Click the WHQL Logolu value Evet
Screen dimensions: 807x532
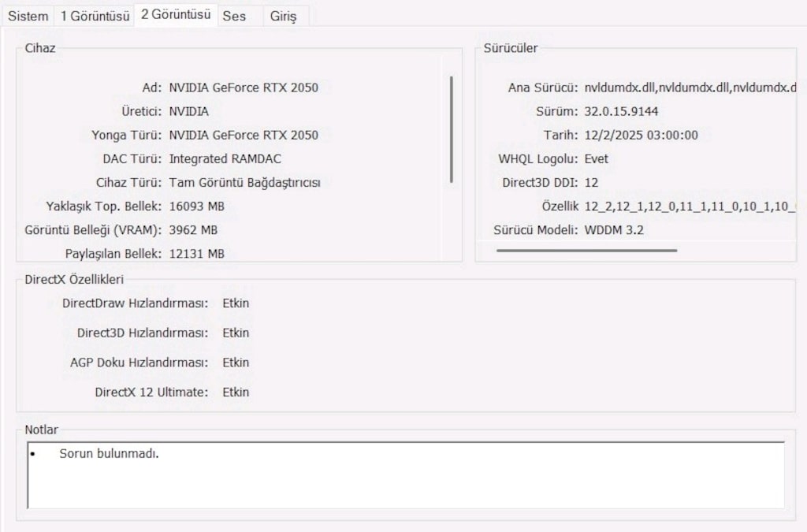(596, 158)
